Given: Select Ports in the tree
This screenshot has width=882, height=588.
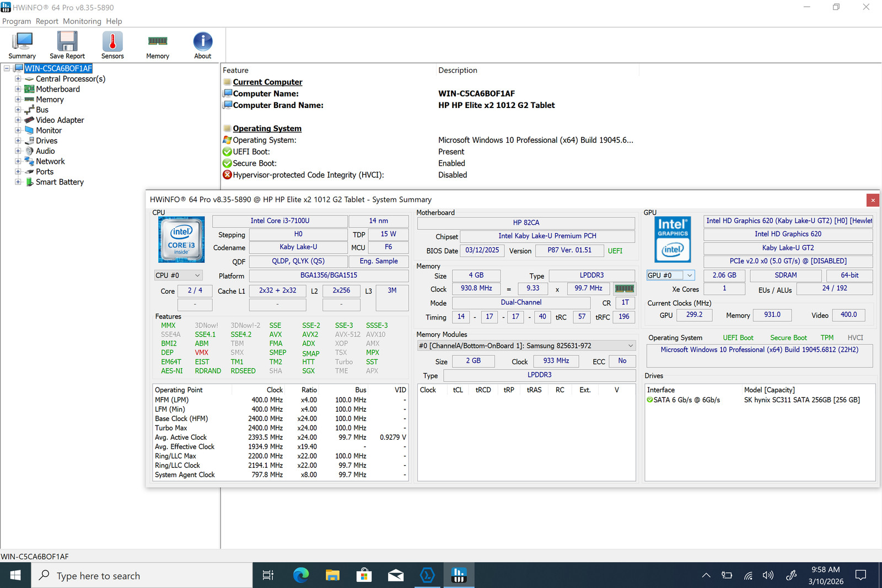Looking at the screenshot, I should coord(45,171).
